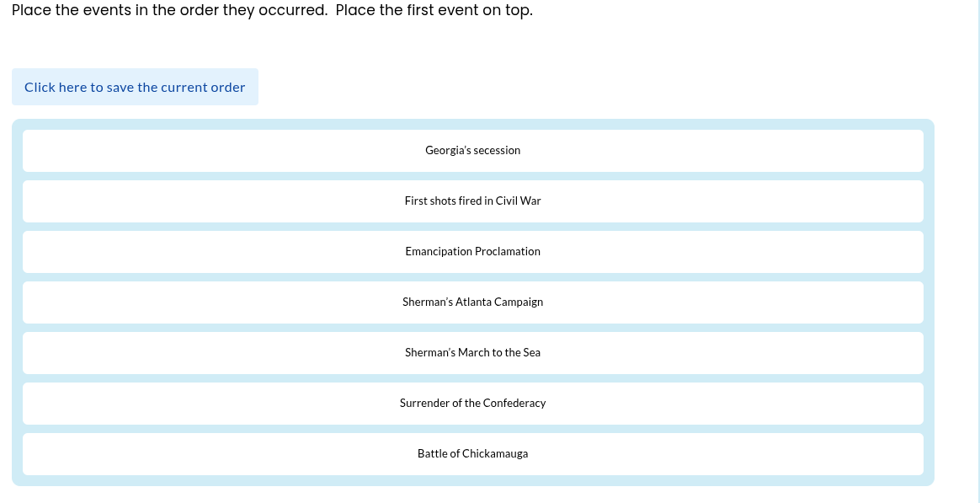Select Sherman's March to the Sea card

coord(472,352)
